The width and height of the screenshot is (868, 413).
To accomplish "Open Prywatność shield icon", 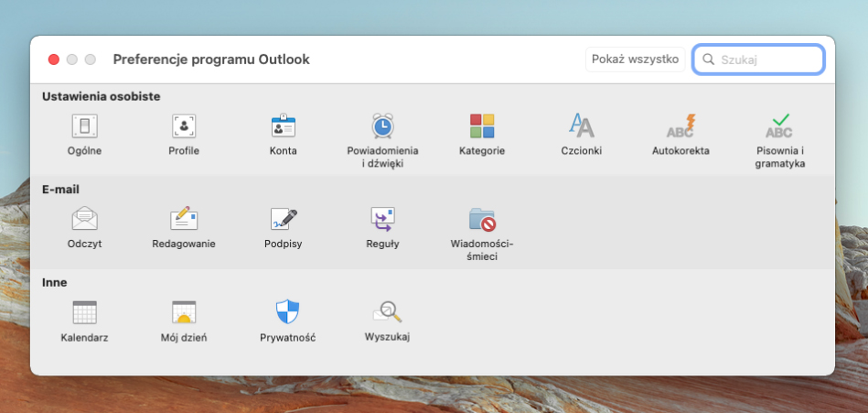I will (x=287, y=312).
